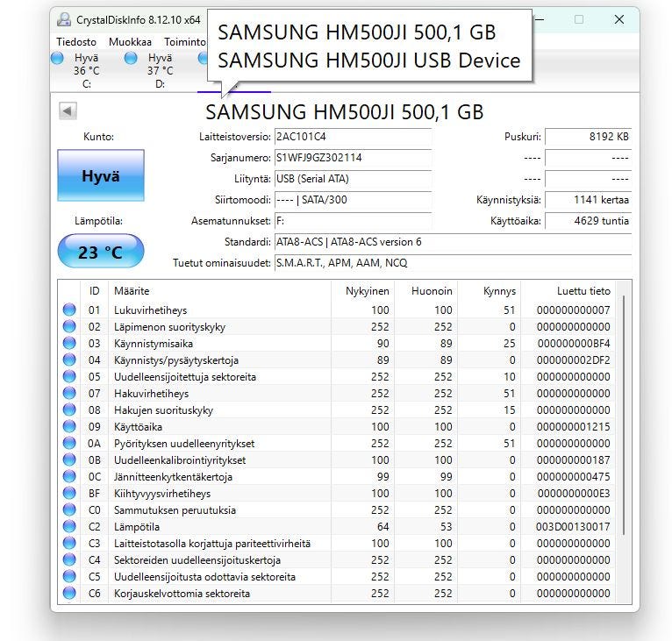Viewport: 672px width, 641px height.
Task: Click status orb for Uudelleensijoitettuja sektoreita row
Action: pyautogui.click(x=69, y=377)
